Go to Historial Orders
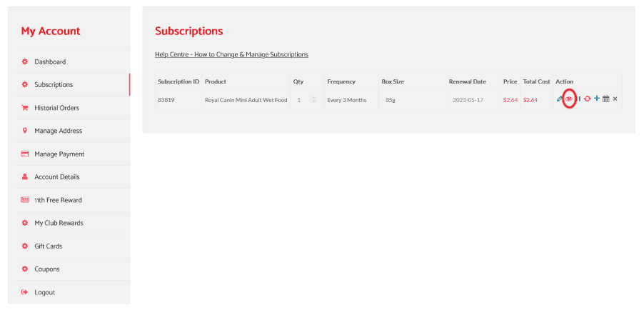Viewport: 644px width, 310px height. point(56,108)
